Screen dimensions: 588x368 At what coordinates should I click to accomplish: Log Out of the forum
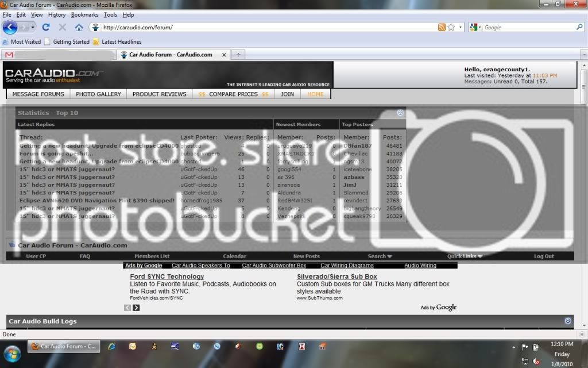[544, 256]
